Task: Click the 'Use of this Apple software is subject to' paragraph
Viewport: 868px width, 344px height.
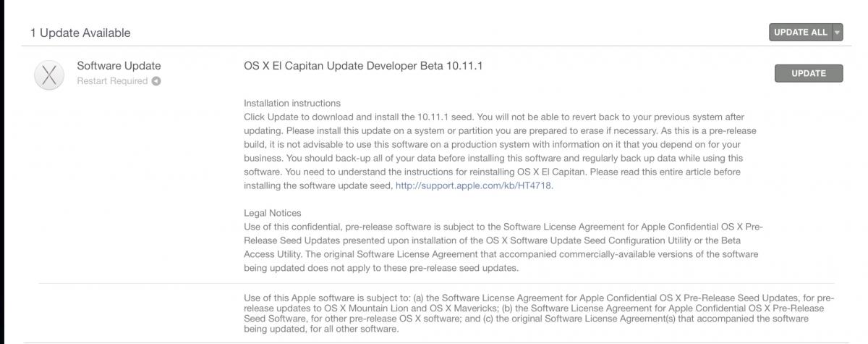Action: [539, 314]
